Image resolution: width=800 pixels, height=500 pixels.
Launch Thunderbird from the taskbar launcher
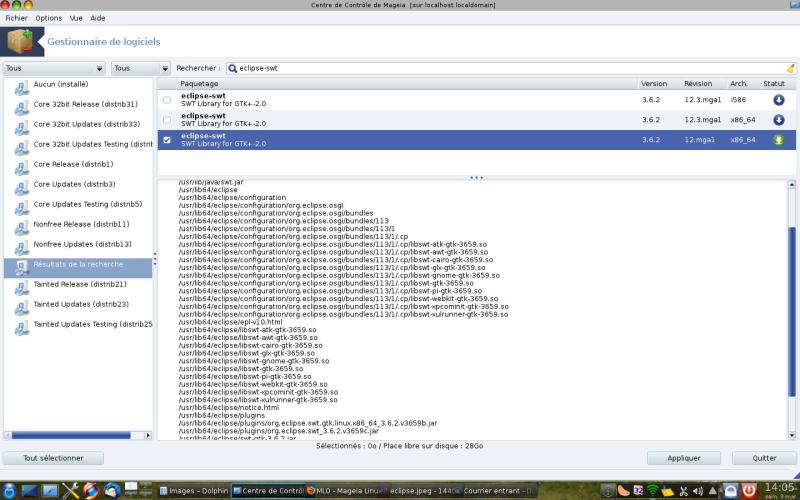coord(111,490)
